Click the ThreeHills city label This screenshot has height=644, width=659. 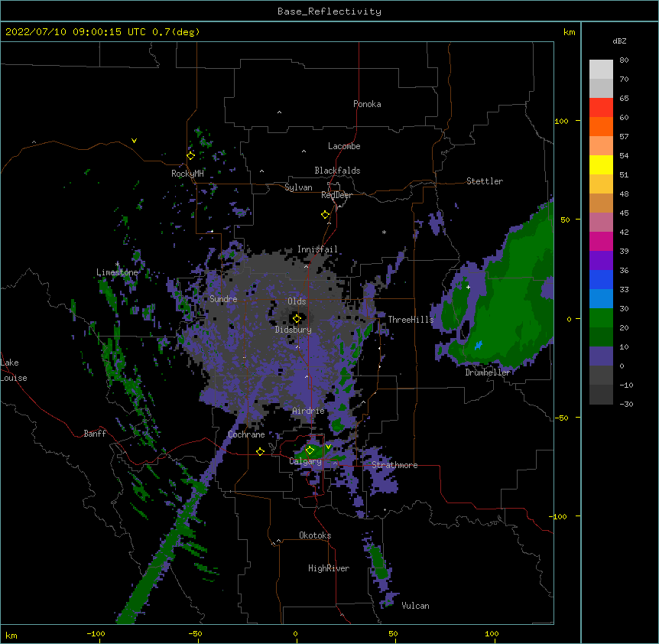click(x=411, y=320)
